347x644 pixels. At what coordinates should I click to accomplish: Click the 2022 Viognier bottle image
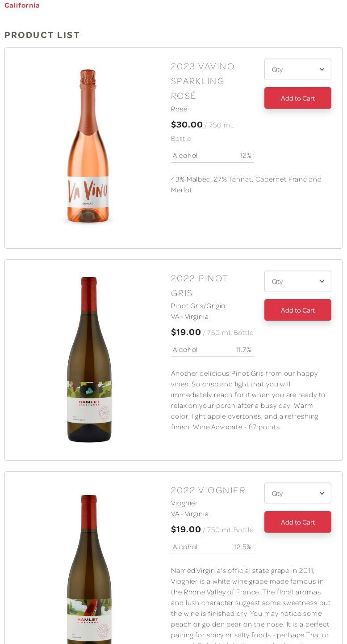[x=89, y=569]
